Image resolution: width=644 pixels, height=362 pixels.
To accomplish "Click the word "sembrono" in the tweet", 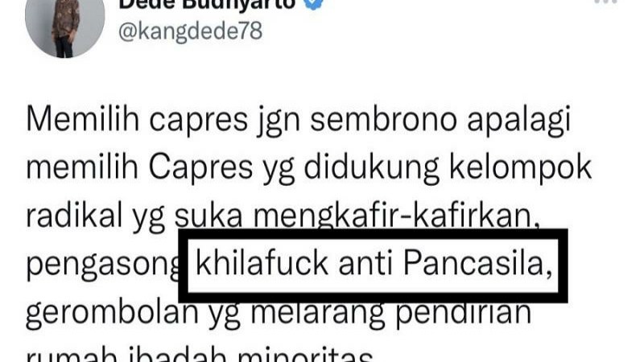I will tap(384, 119).
